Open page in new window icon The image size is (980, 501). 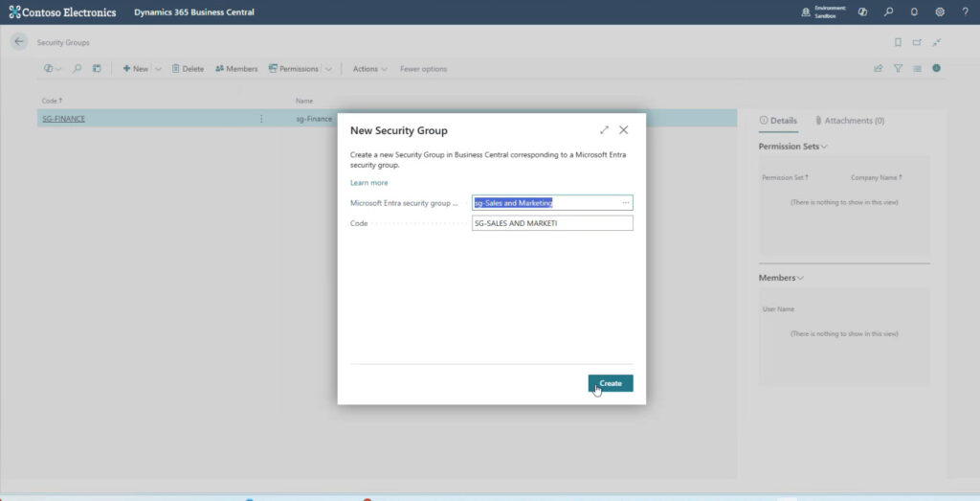917,42
